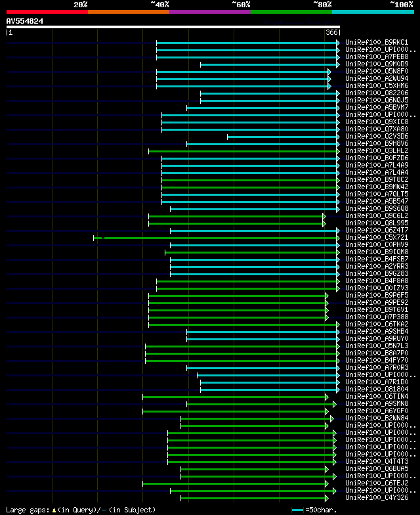
Task: Select the UniRef100_C6TIN4 hit label
Action: click(x=377, y=397)
